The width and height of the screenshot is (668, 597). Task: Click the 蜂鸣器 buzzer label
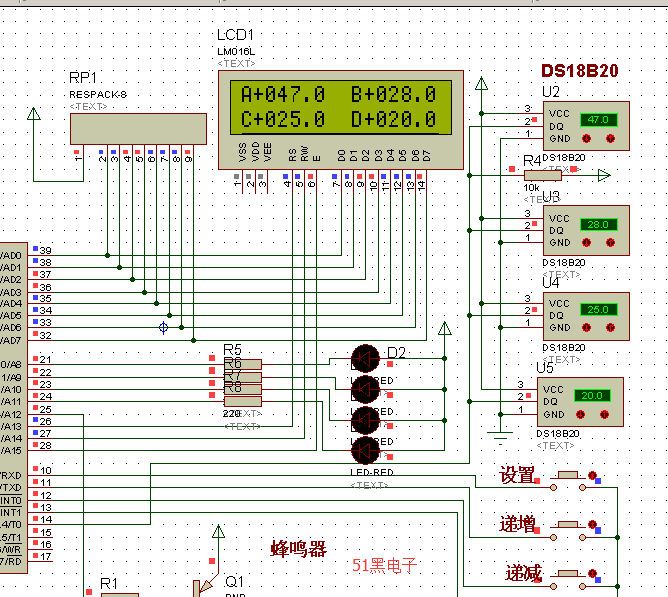pyautogui.click(x=299, y=549)
